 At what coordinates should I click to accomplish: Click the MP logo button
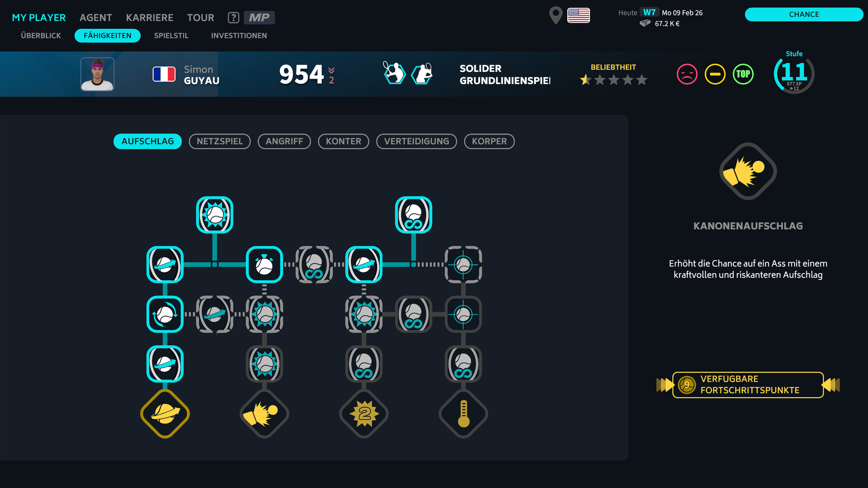[x=259, y=18]
